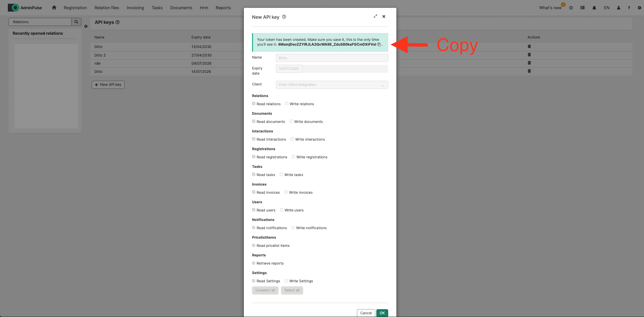Click the search magnifier button
This screenshot has width=644, height=317.
[76, 22]
